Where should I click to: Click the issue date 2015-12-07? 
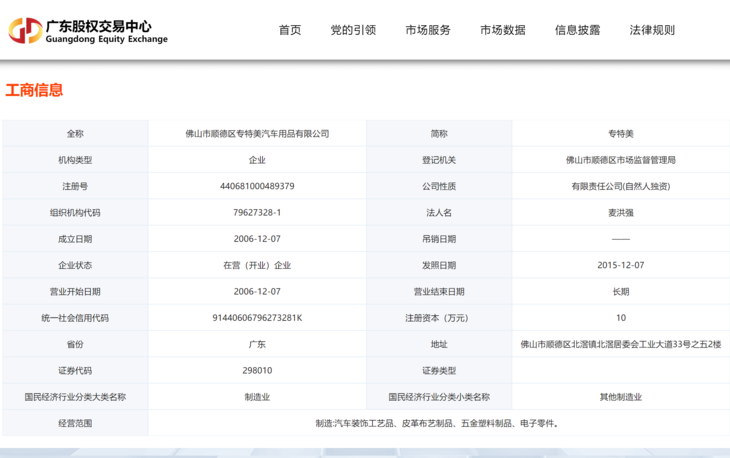click(x=620, y=265)
